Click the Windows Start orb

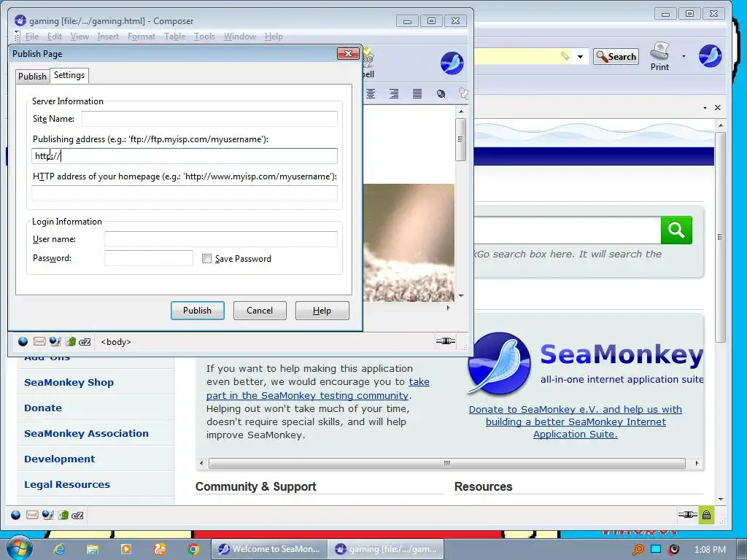click(20, 548)
